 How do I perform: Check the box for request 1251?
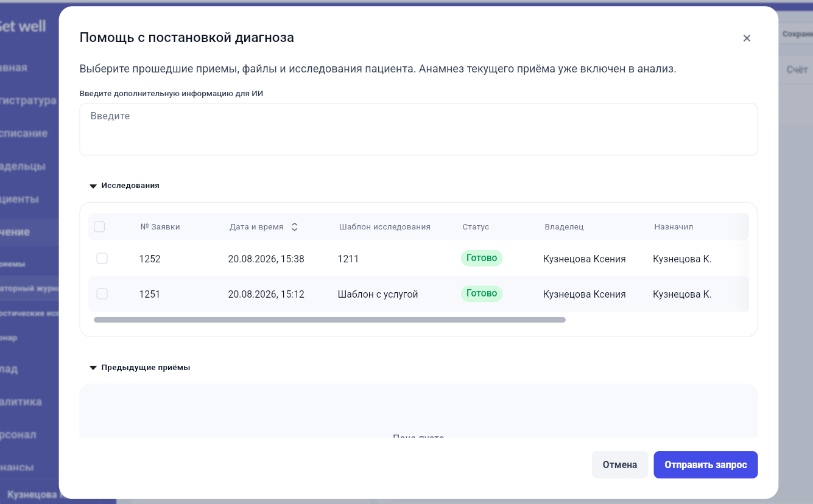click(x=102, y=294)
